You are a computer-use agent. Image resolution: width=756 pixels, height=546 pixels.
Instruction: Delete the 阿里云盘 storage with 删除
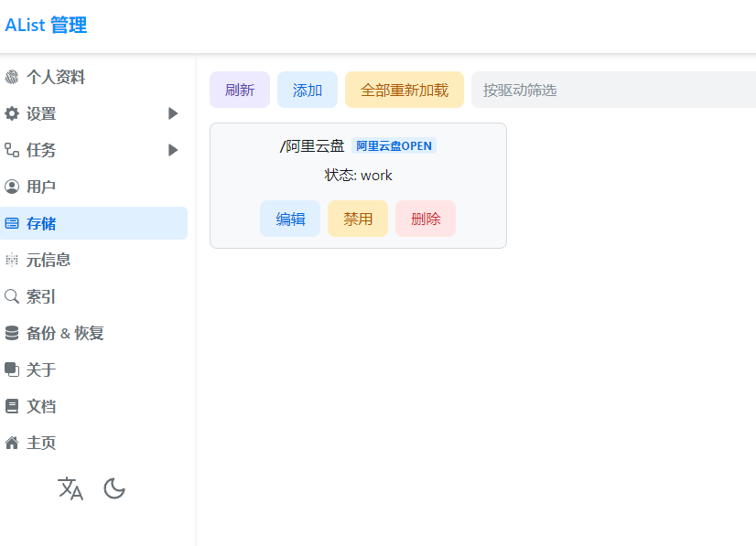coord(426,219)
